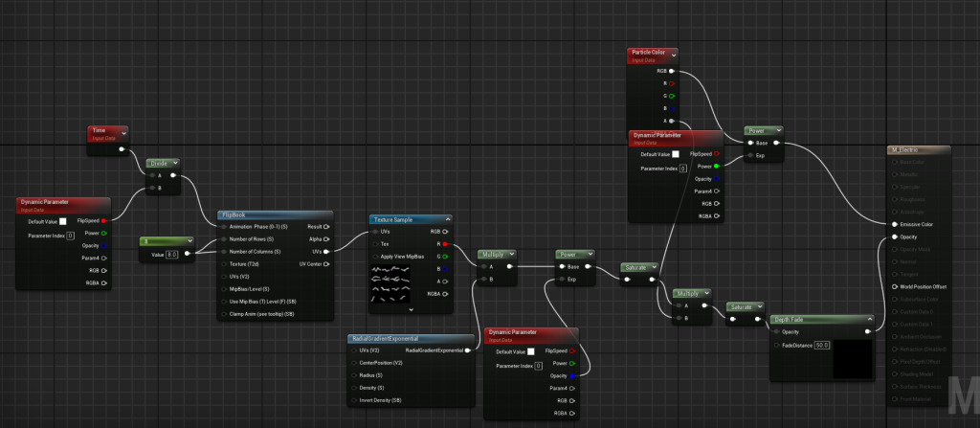Image resolution: width=980 pixels, height=428 pixels.
Task: Toggle Default Value checkbox on bottom Dynamic Parameter
Action: click(x=530, y=351)
